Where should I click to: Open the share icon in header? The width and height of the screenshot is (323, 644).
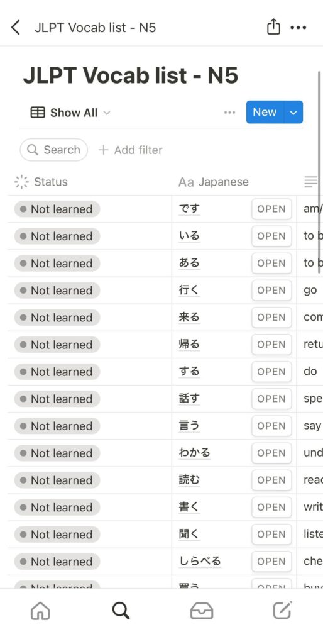(x=273, y=27)
